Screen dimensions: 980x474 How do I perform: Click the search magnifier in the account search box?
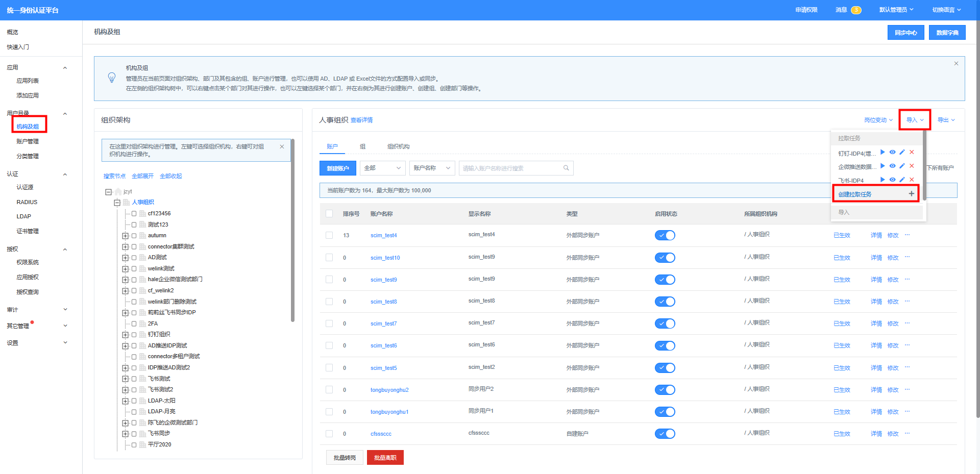point(566,168)
